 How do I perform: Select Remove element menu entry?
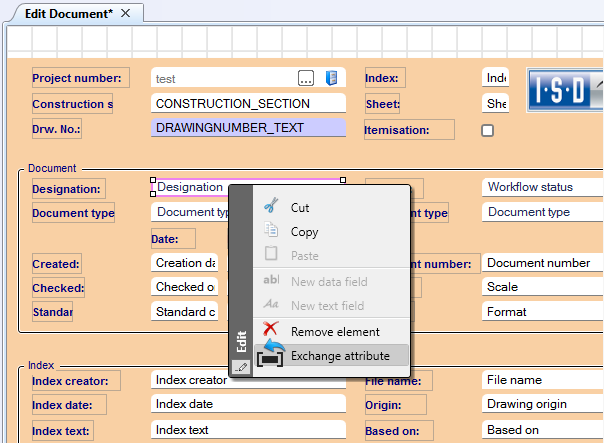pyautogui.click(x=335, y=331)
